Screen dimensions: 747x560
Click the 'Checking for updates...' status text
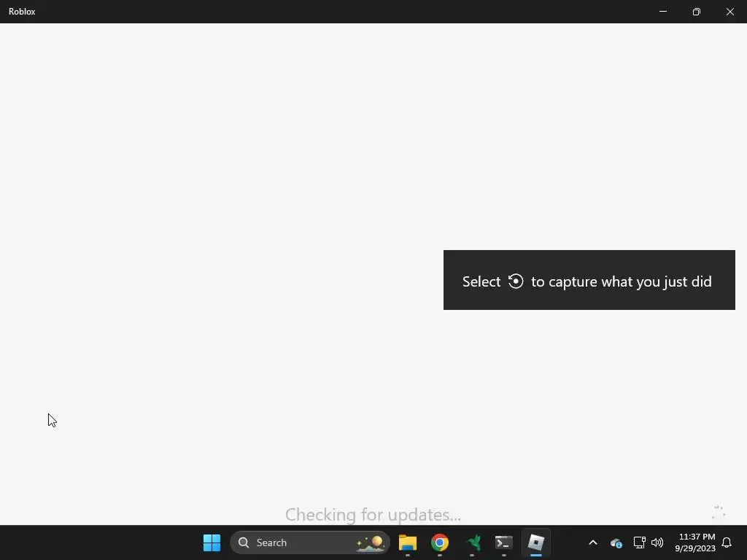click(373, 515)
